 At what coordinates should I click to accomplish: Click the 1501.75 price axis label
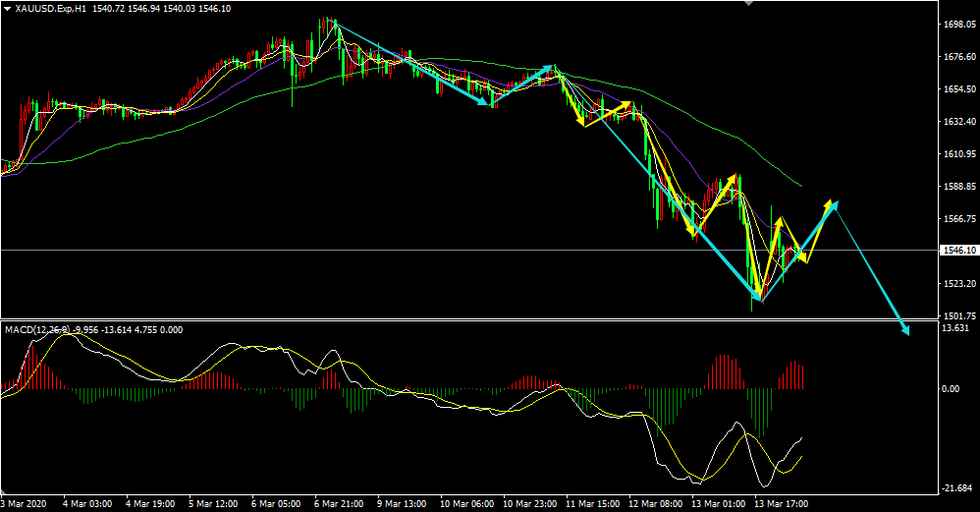[x=958, y=315]
